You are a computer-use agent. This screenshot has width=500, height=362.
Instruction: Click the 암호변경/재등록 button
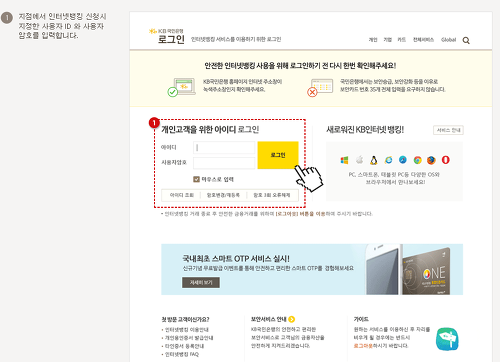(x=223, y=195)
